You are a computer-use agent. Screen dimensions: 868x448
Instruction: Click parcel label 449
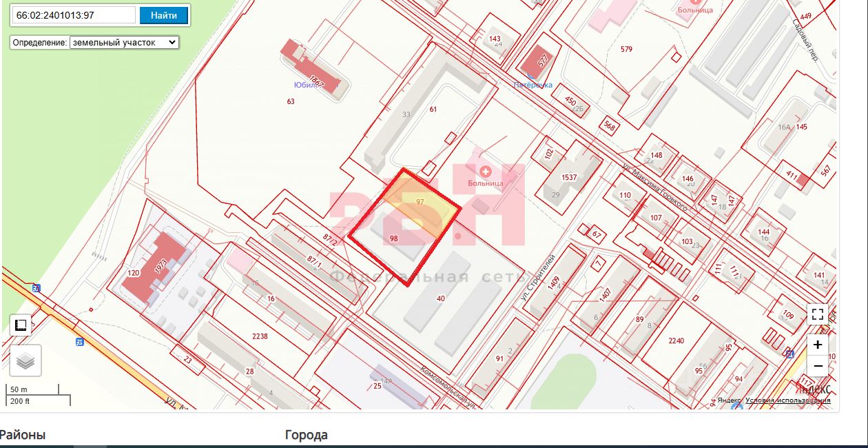click(806, 16)
